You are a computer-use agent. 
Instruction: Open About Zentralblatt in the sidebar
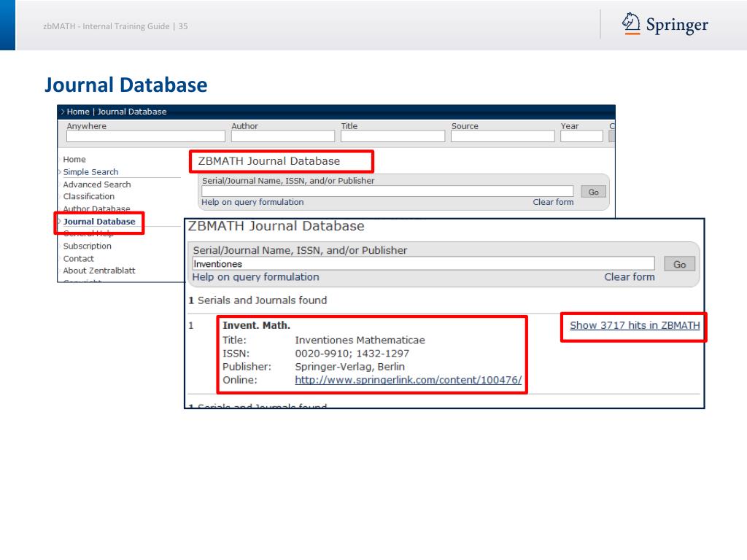[x=99, y=271]
